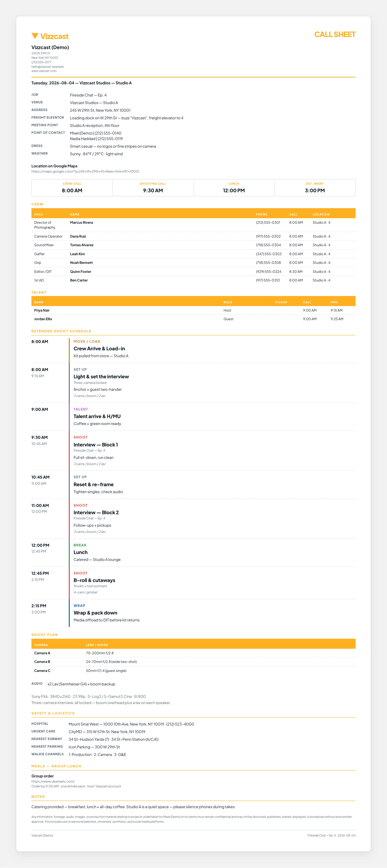This screenshot has height=868, width=387.
Task: Click the "Group order" meals heading
Action: 43,776
